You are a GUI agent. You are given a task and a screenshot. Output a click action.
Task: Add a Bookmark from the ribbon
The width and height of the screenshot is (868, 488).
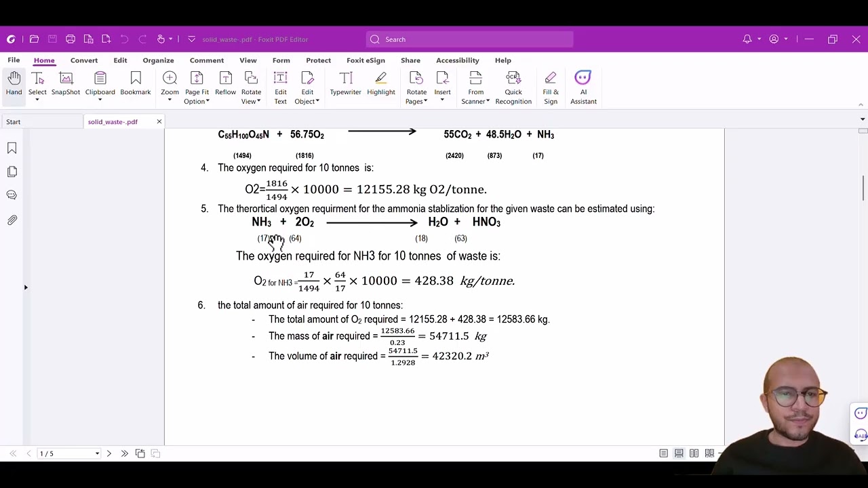coord(136,84)
